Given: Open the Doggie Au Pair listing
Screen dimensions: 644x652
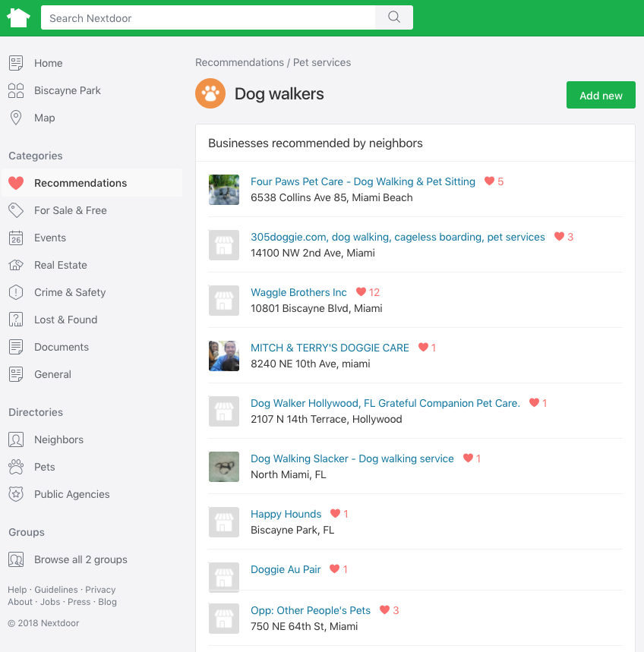Looking at the screenshot, I should pos(286,569).
